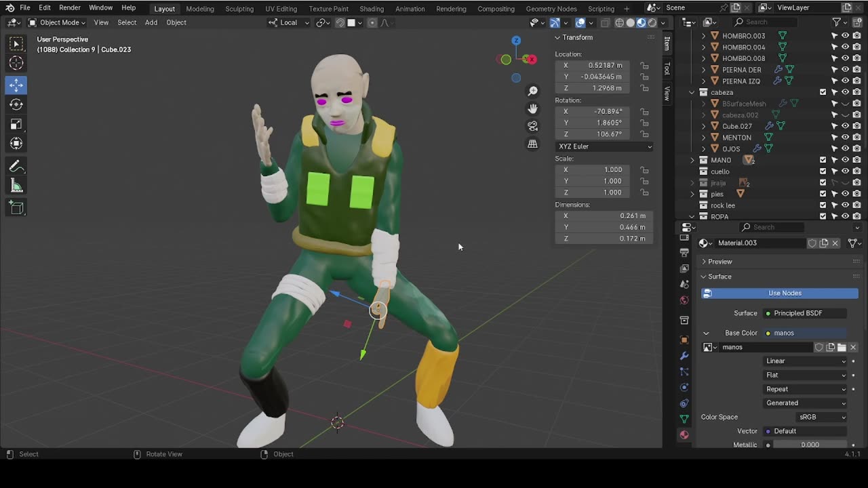Toggle snapping magnet in viewport header

[340, 22]
